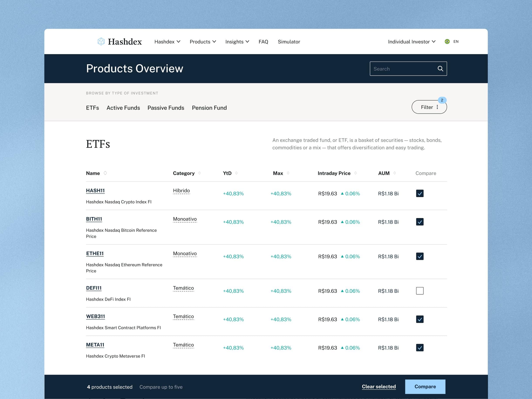The width and height of the screenshot is (532, 399).
Task: Open the WEB311 product link
Action: 95,316
